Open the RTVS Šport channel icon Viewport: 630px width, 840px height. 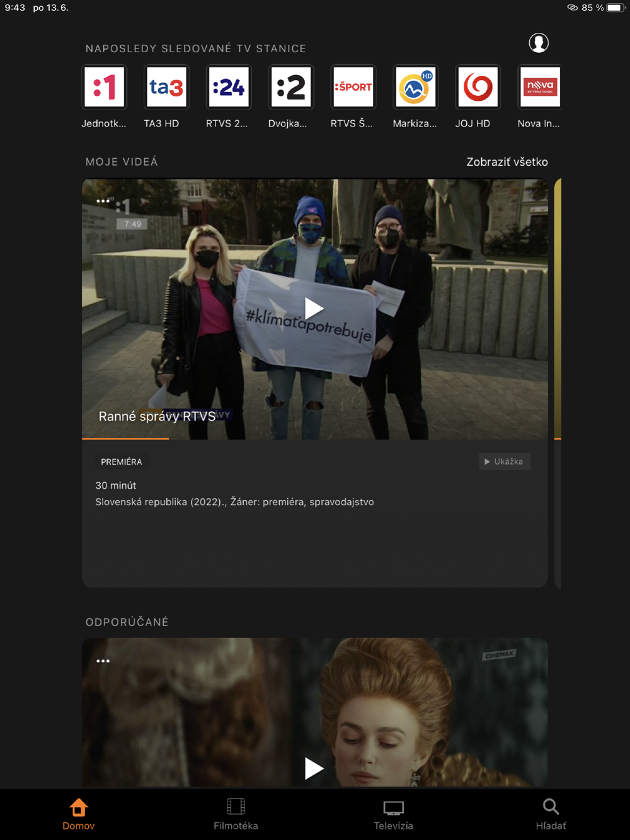point(353,87)
